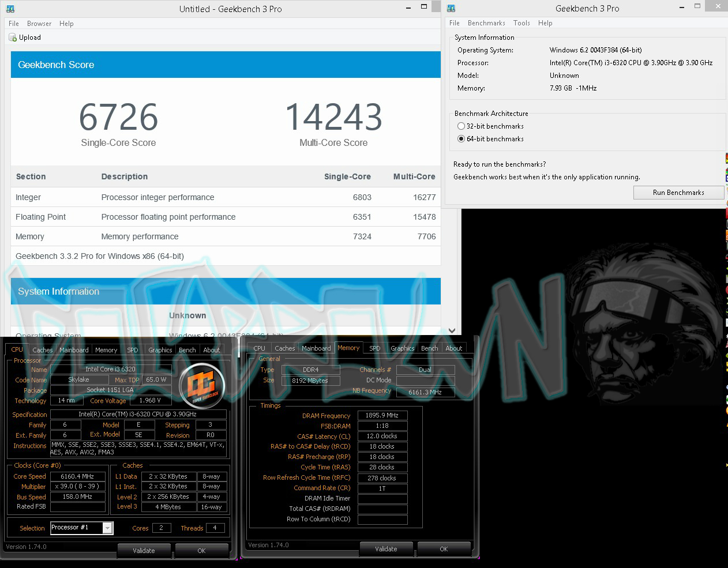Image resolution: width=728 pixels, height=568 pixels.
Task: Select 64-bit benchmarks option
Action: 461,139
